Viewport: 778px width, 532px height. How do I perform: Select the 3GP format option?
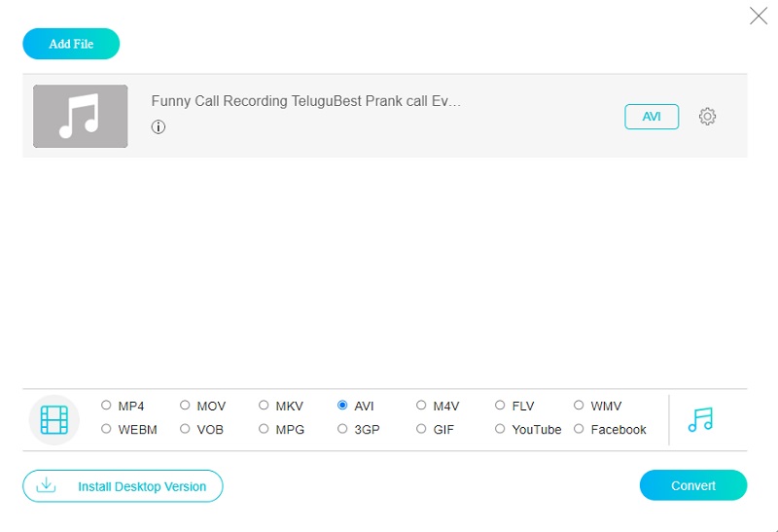342,429
